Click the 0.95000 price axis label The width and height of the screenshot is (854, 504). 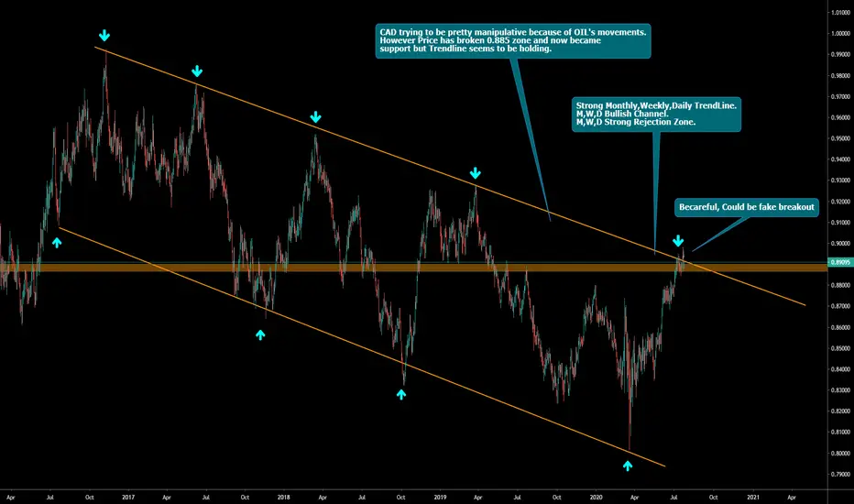841,138
